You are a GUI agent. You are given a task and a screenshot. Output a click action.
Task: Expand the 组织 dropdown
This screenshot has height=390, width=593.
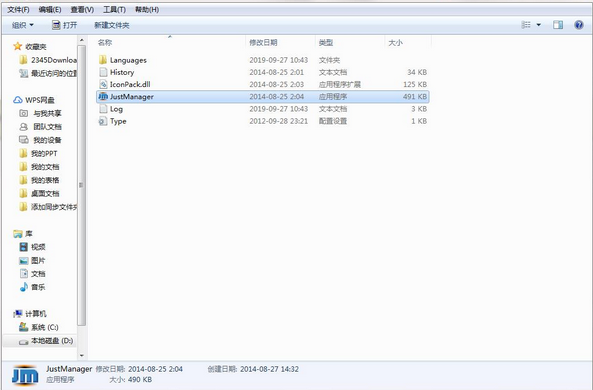[23, 25]
